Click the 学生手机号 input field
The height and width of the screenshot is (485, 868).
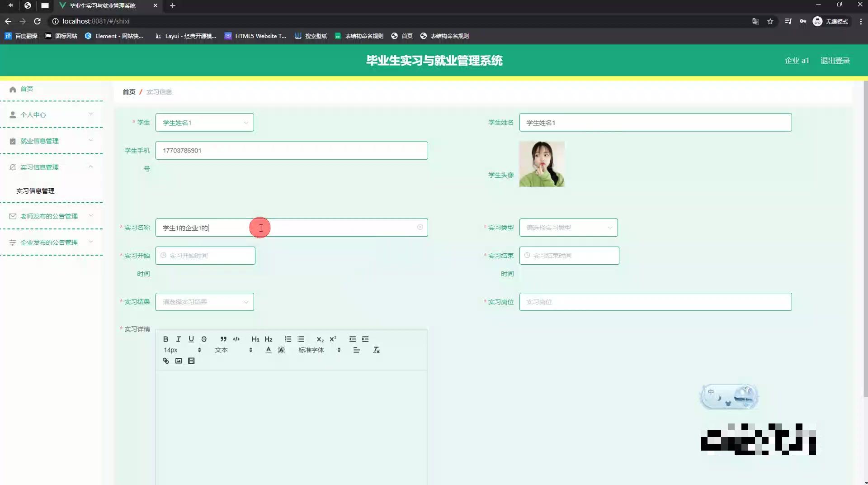coord(292,151)
